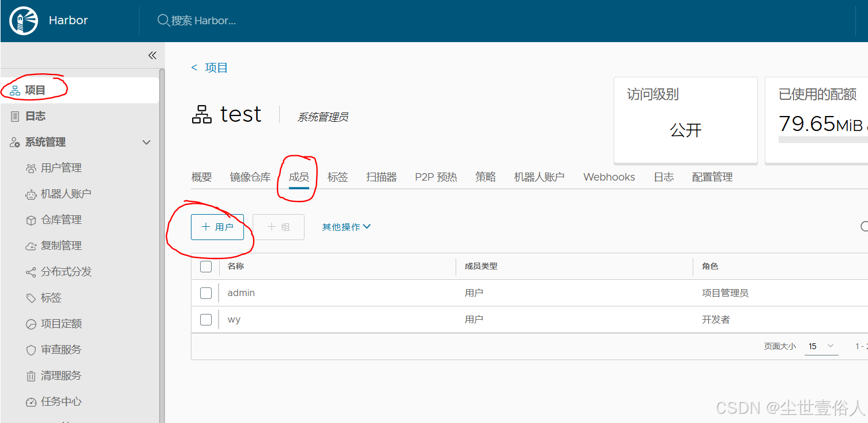Click the 清理服务 trash can icon
Viewport: 868px width, 423px height.
pyautogui.click(x=31, y=376)
